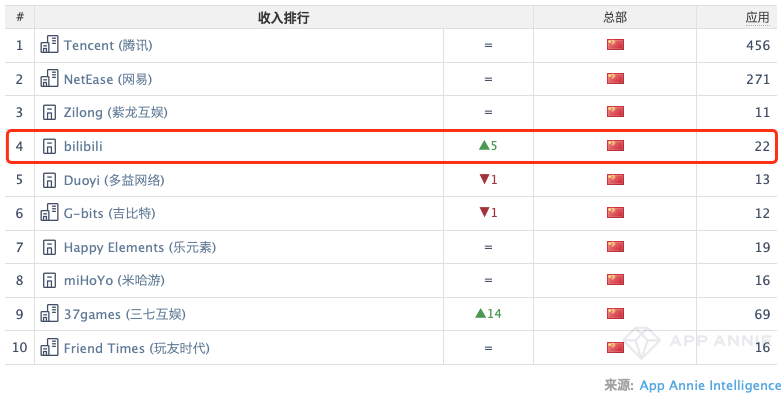Viewport: 781px width, 403px height.
Task: Click the building icon beside Tencent
Action: tap(49, 45)
